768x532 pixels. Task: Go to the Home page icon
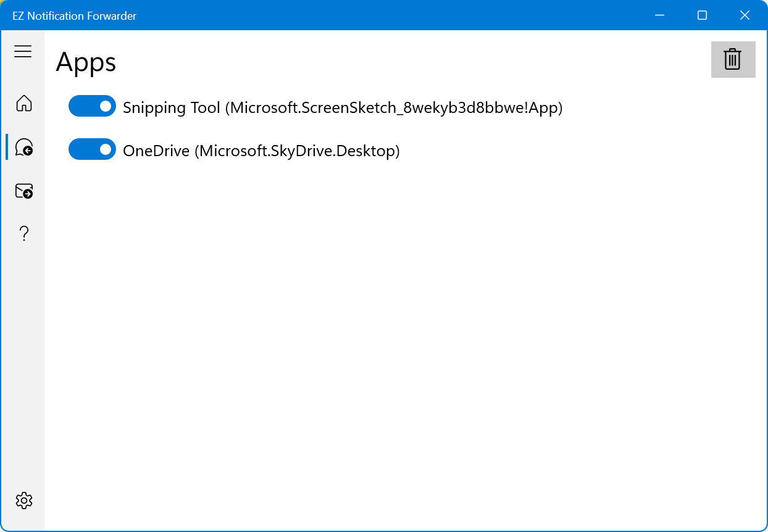click(x=23, y=103)
